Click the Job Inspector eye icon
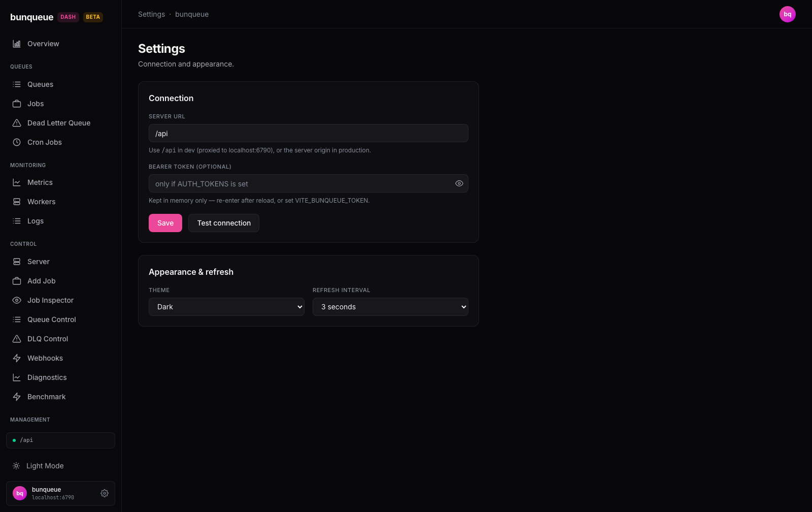This screenshot has width=812, height=512. (17, 300)
